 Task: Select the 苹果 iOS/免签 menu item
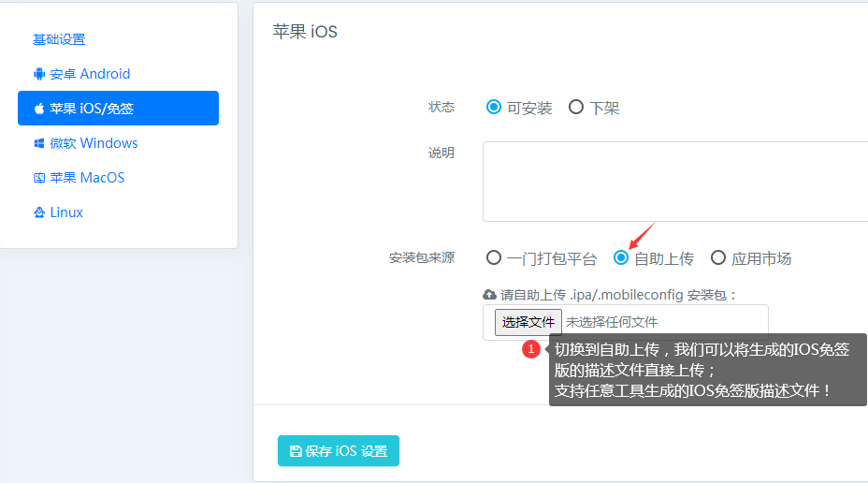click(118, 108)
